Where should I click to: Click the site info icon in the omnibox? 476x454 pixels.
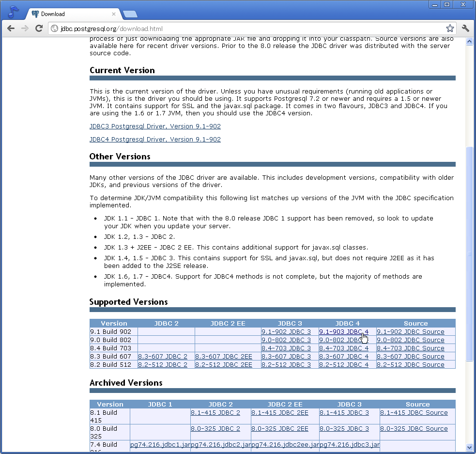pyautogui.click(x=54, y=28)
